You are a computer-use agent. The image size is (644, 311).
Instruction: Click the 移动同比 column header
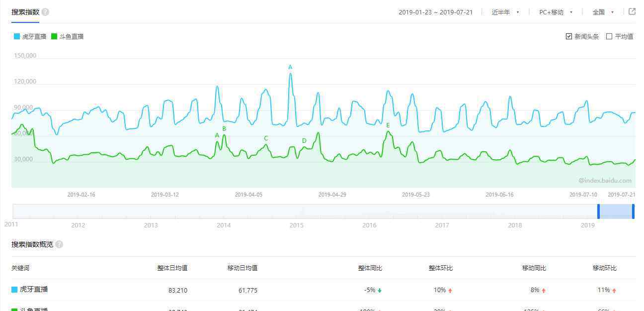534,268
